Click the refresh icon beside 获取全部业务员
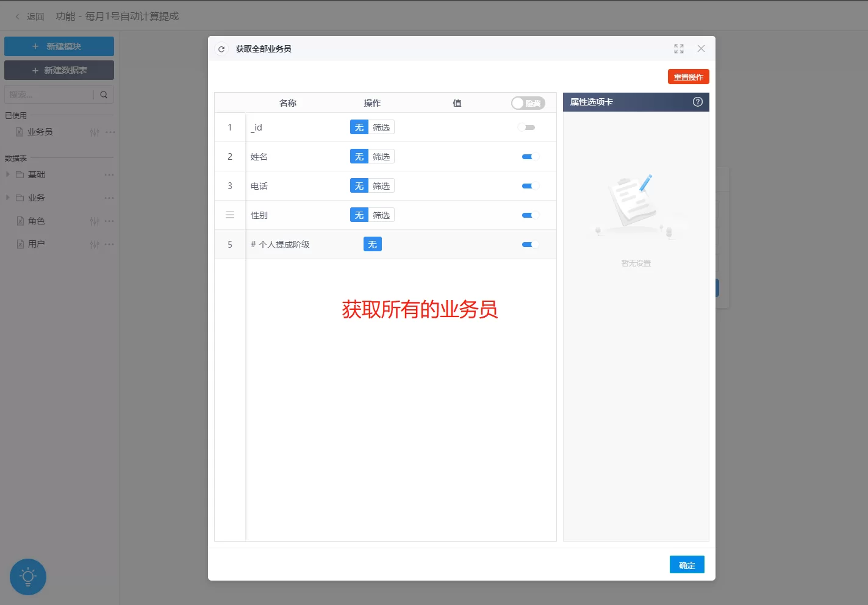Image resolution: width=868 pixels, height=605 pixels. 221,49
